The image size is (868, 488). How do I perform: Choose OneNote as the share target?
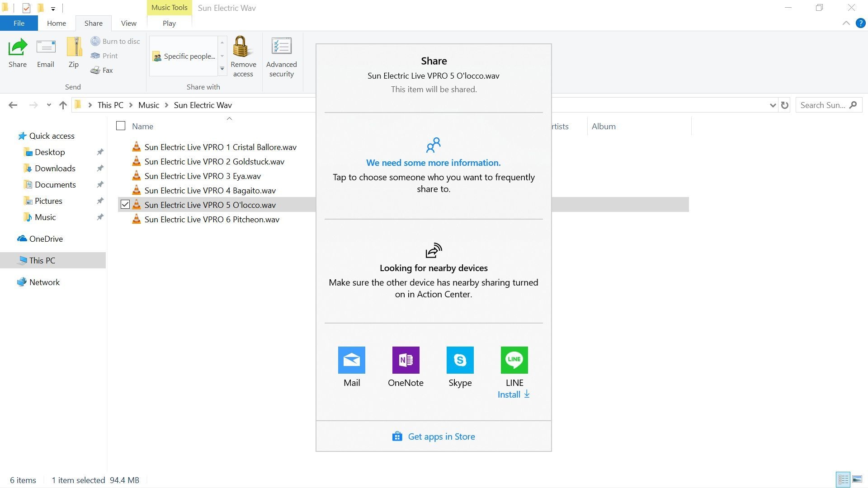pyautogui.click(x=406, y=360)
